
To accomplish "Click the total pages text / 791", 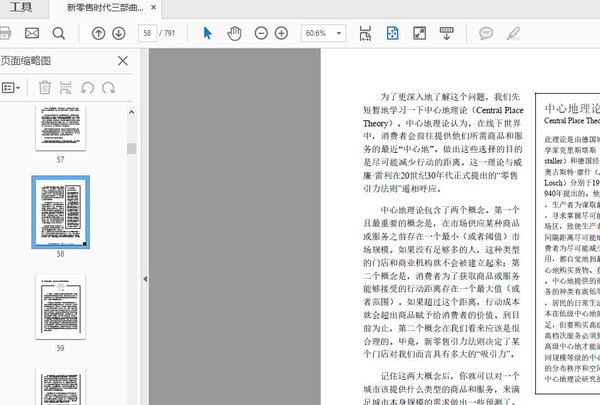I will [167, 33].
